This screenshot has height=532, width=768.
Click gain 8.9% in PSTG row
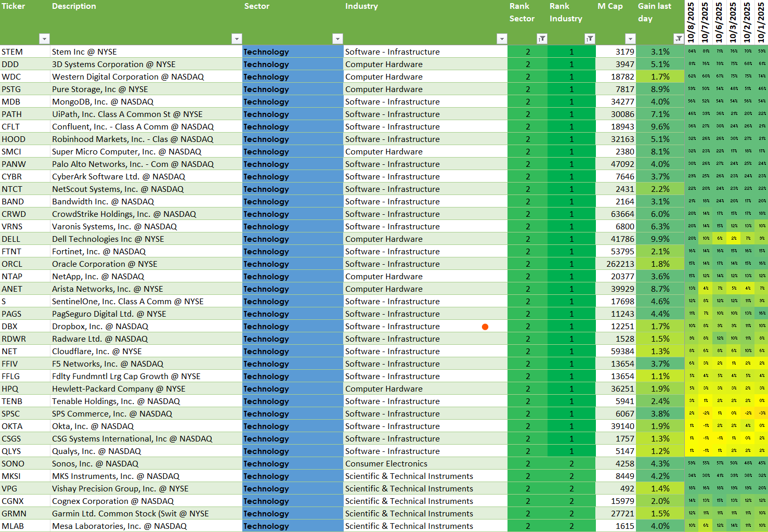click(660, 89)
